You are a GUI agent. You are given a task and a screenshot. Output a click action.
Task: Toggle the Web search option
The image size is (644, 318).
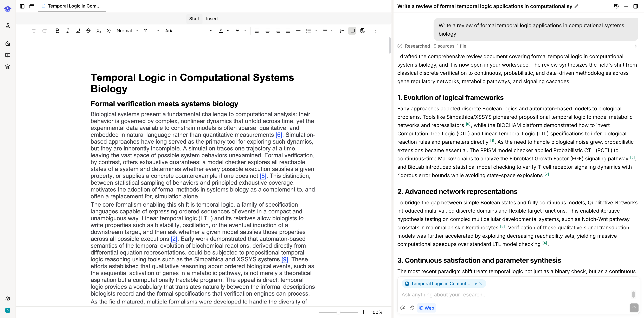click(427, 308)
